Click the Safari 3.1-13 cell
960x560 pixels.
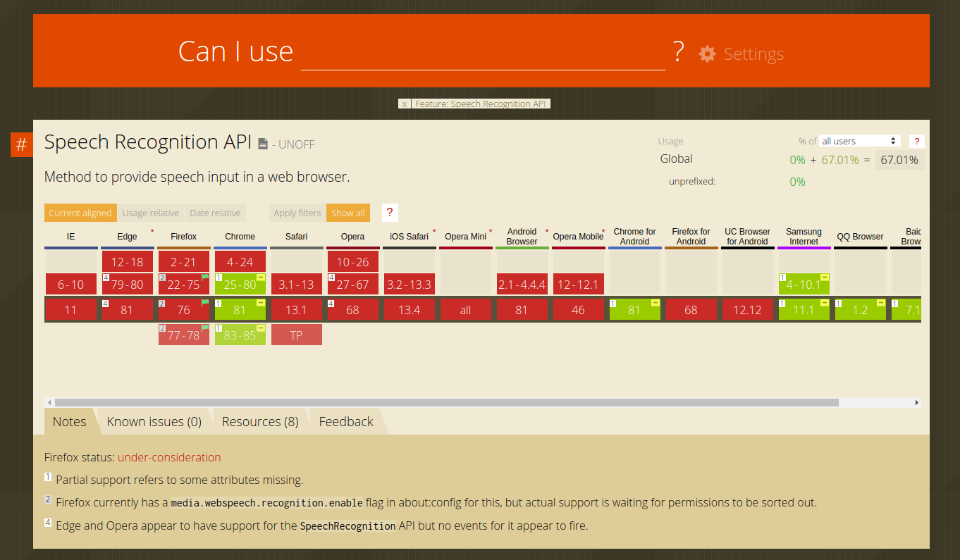click(x=297, y=284)
